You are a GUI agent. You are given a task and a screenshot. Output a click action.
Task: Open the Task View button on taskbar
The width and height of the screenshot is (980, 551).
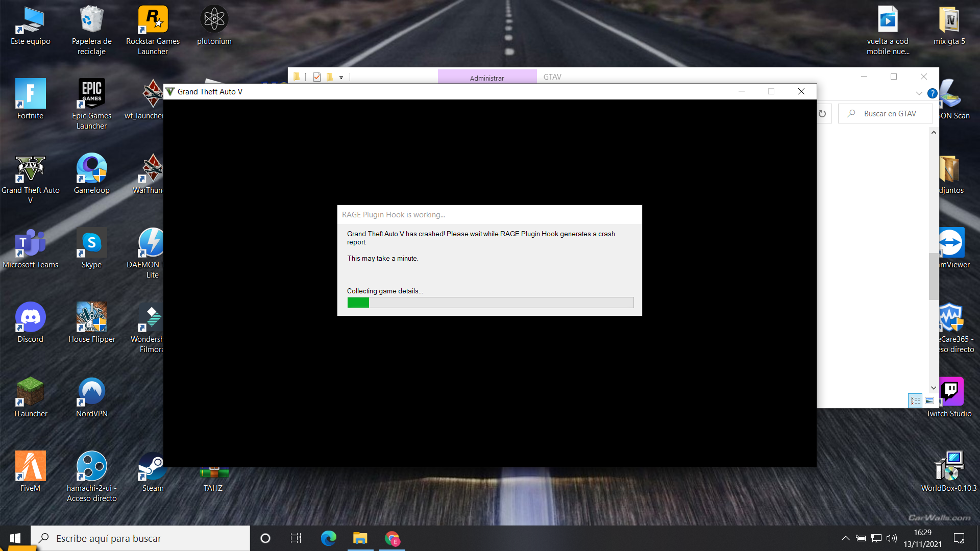click(296, 538)
